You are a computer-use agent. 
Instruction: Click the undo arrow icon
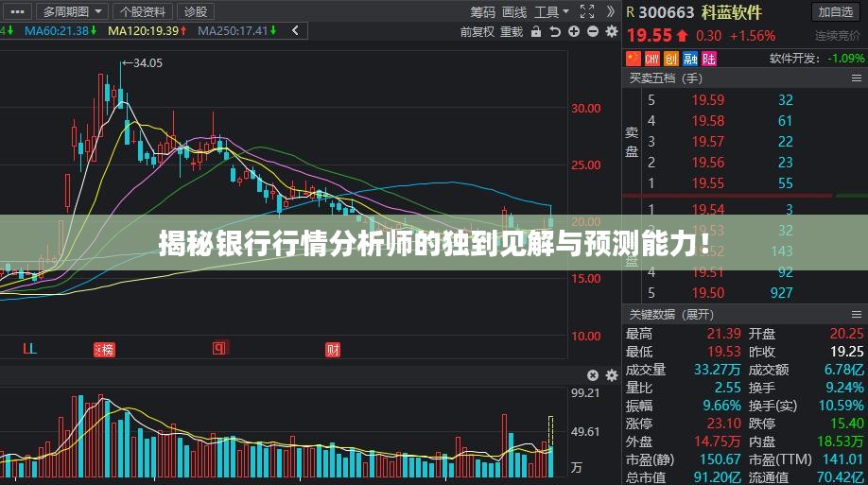click(x=555, y=31)
